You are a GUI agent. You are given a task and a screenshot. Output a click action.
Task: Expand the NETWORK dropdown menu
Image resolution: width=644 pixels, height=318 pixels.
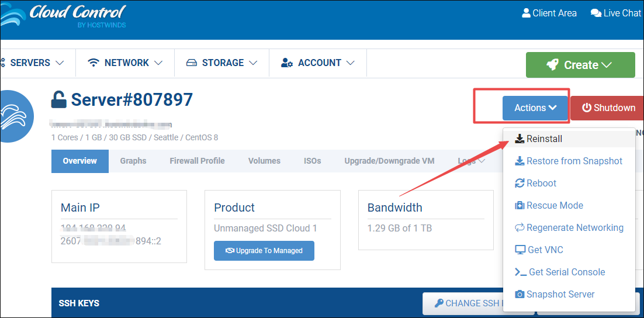(125, 63)
